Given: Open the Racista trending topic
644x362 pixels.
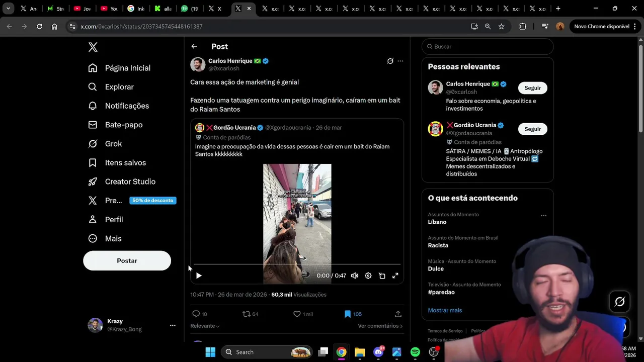Looking at the screenshot, I should tap(438, 245).
